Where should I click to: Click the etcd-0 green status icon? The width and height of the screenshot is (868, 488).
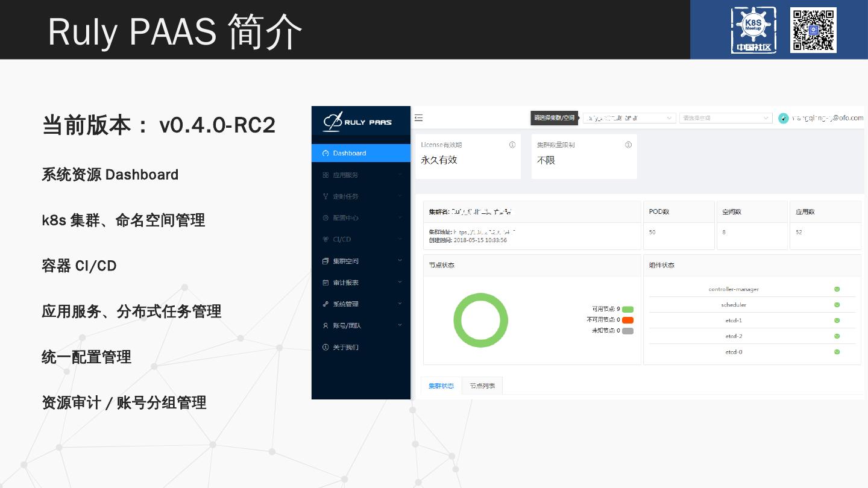coord(837,352)
